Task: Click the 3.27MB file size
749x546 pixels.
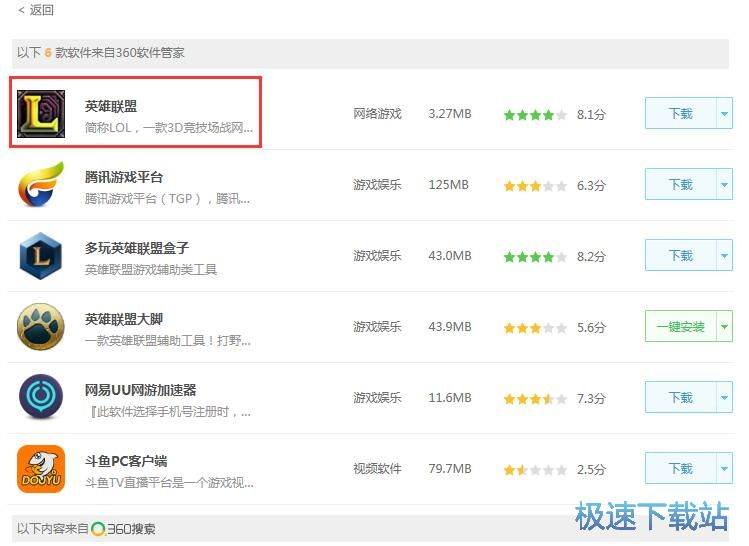Action: click(450, 114)
